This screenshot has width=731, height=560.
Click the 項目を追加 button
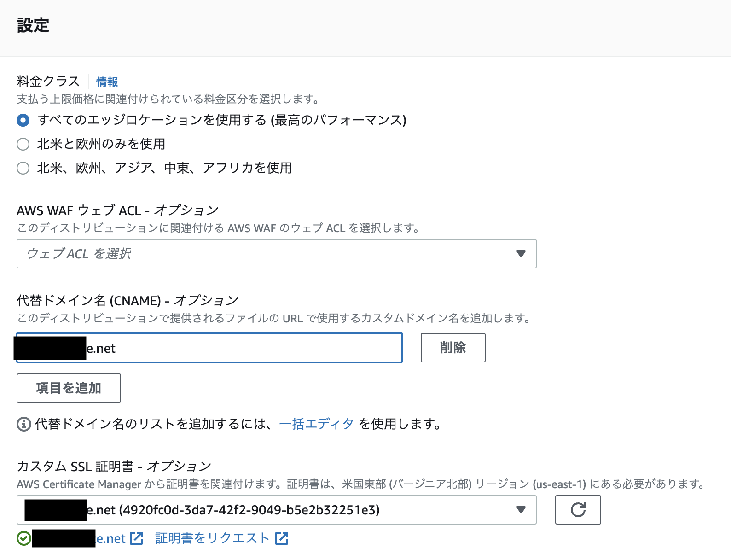[69, 388]
